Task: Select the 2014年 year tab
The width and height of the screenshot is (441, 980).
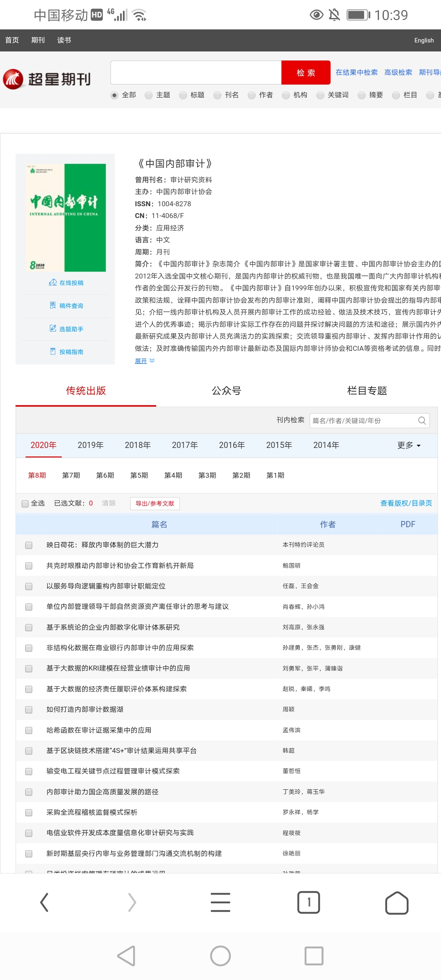Action: coord(326,445)
